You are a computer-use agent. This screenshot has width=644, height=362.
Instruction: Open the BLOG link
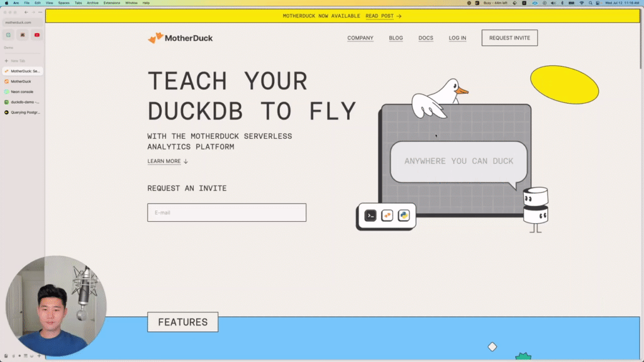click(396, 38)
